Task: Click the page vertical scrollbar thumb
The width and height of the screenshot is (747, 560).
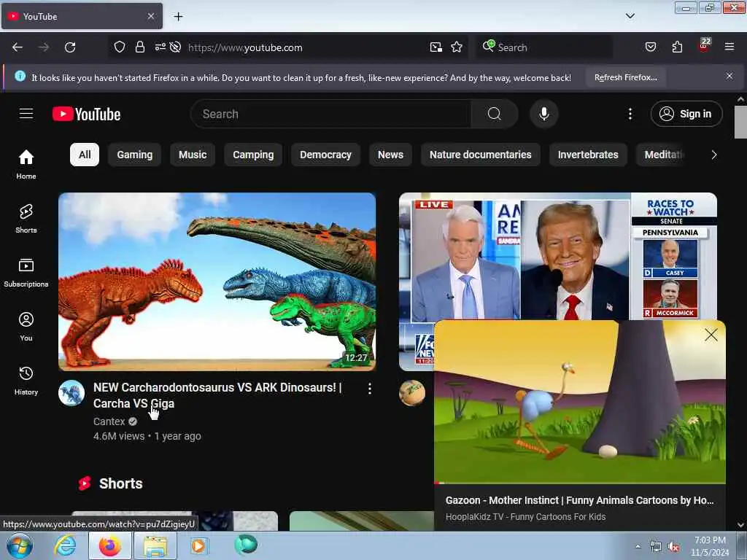Action: (x=740, y=122)
